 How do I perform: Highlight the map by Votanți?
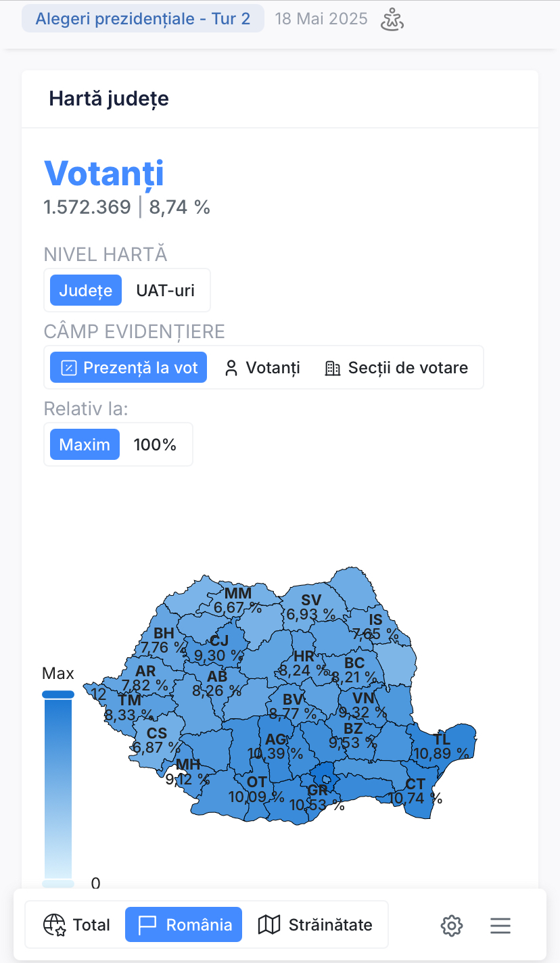pos(262,368)
